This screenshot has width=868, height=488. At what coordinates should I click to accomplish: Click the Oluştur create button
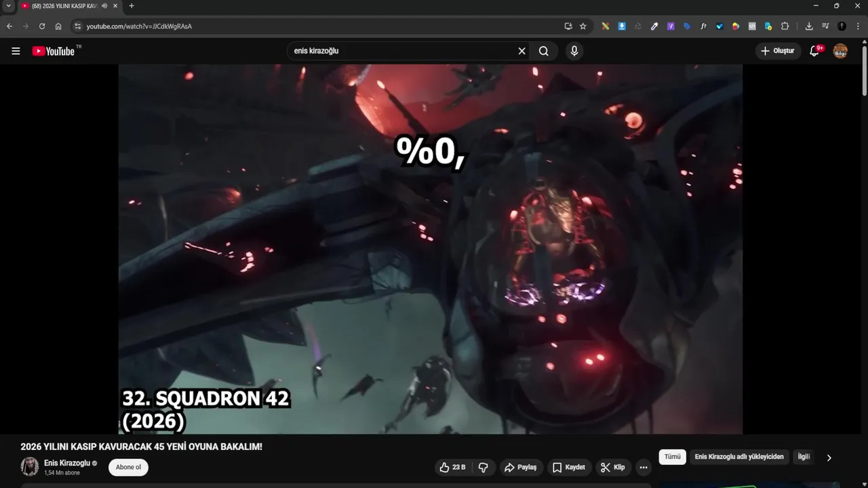[778, 51]
